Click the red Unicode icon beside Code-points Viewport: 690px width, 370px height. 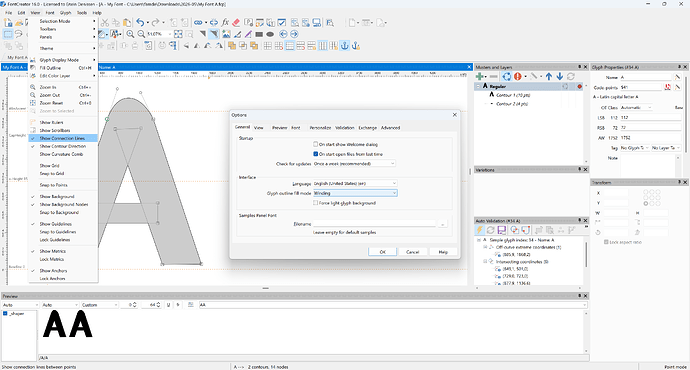[668, 87]
